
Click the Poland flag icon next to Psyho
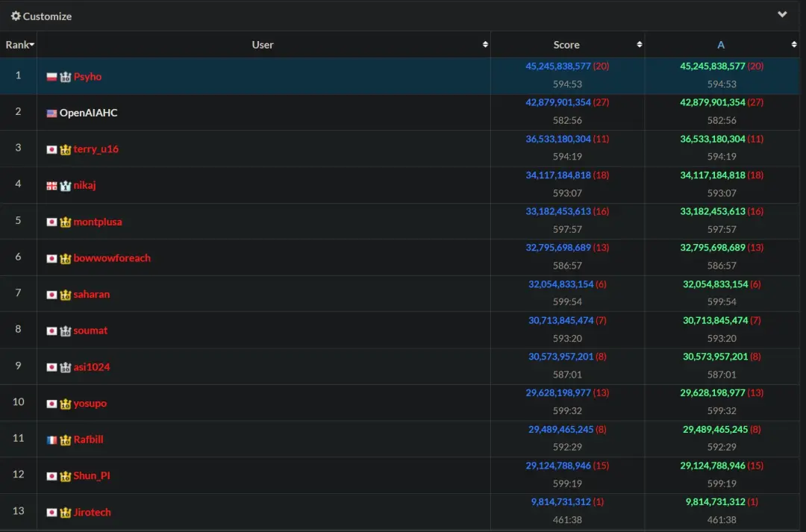click(x=51, y=77)
